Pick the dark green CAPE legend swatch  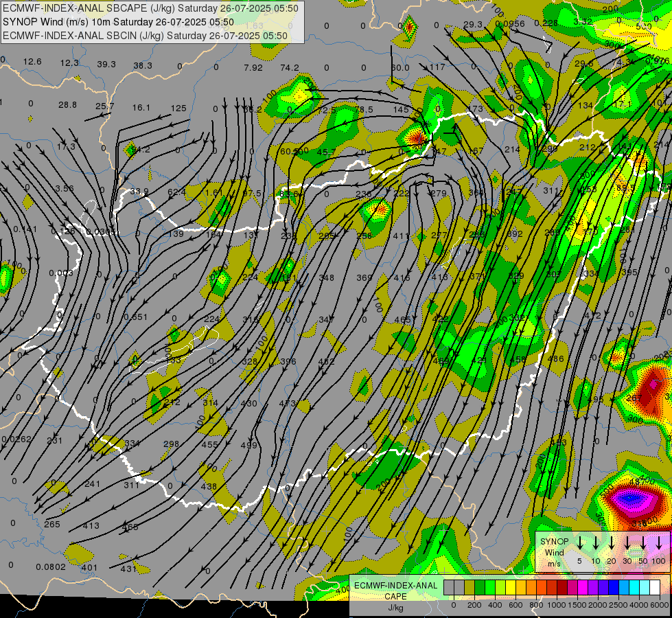[480, 588]
